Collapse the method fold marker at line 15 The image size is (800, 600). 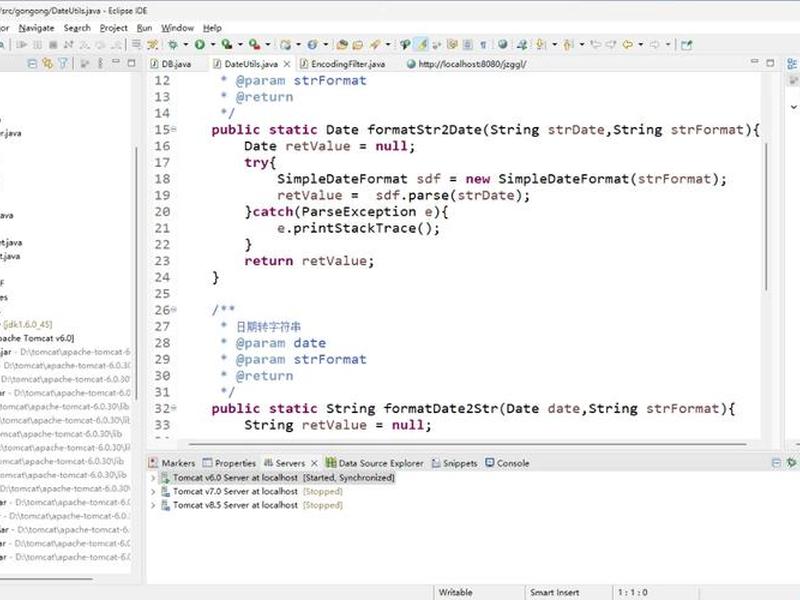[x=174, y=129]
